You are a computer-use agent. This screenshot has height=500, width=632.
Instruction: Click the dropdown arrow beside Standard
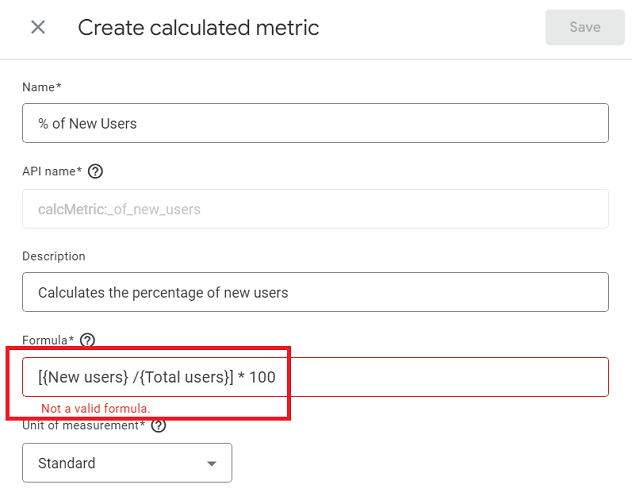[211, 464]
